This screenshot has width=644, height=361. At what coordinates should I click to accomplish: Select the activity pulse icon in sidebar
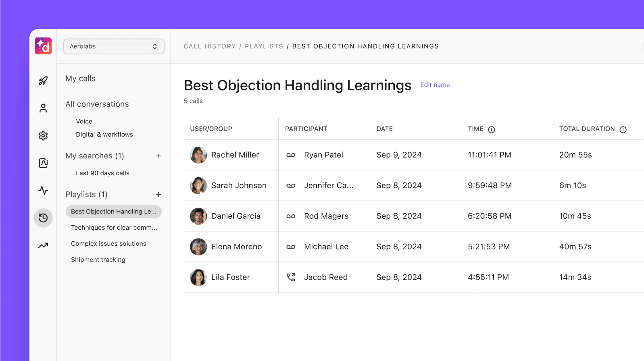click(x=43, y=191)
